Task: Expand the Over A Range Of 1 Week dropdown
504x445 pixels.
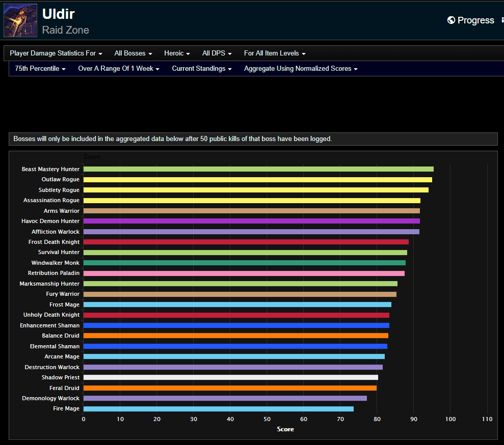Action: (x=118, y=68)
